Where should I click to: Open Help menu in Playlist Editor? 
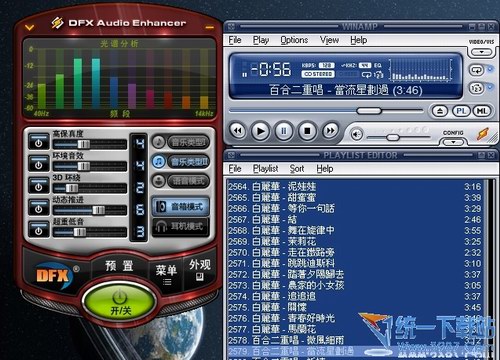(325, 169)
